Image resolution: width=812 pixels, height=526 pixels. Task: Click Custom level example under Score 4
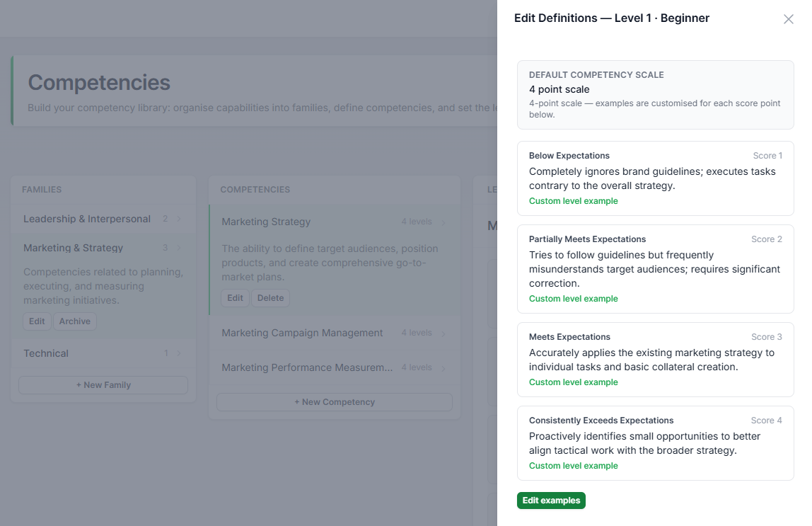tap(573, 466)
